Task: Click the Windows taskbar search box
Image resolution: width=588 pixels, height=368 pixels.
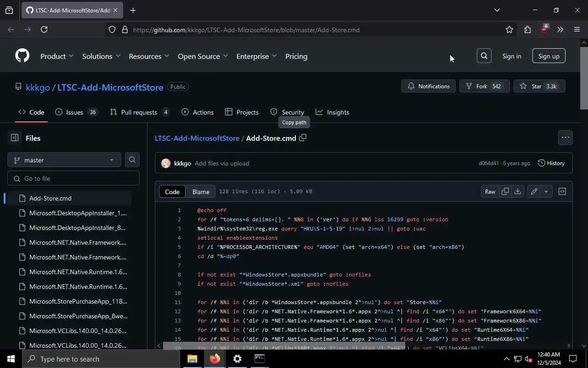Action: [101, 359]
